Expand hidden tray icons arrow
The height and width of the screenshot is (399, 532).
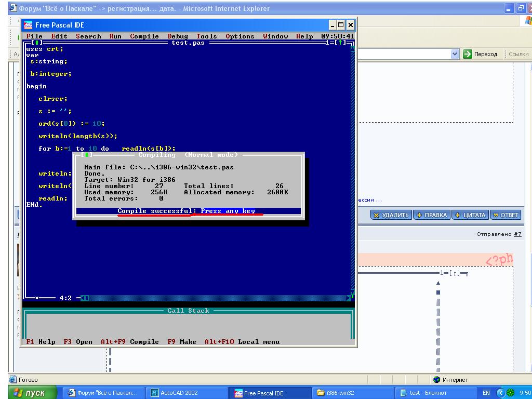[x=501, y=393]
